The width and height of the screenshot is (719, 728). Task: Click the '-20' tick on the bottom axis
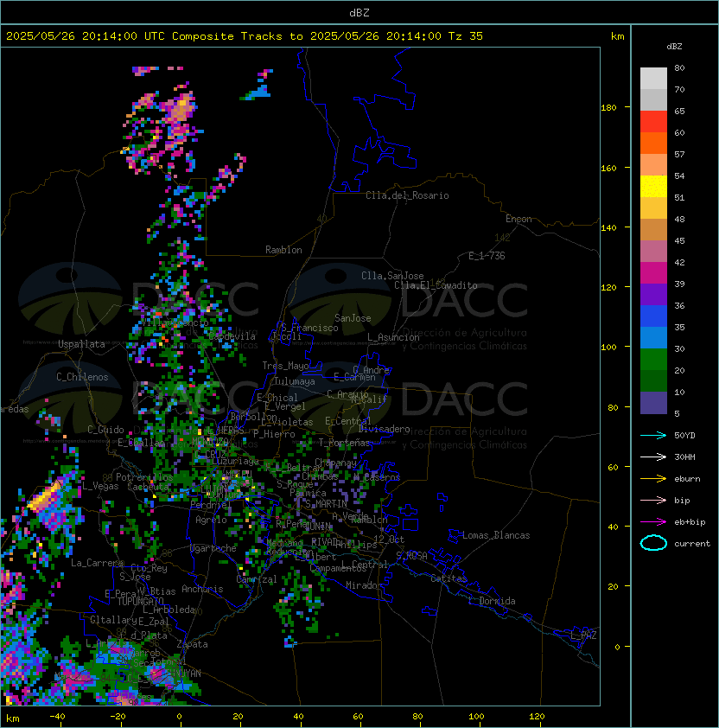tap(118, 717)
